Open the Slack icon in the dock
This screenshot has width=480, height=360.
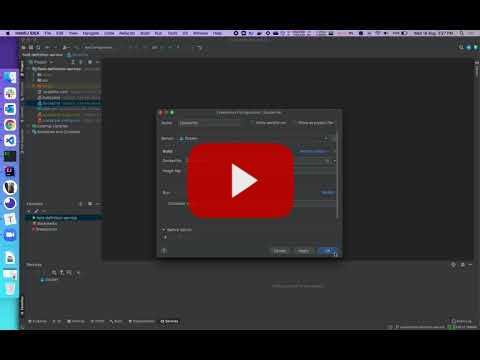click(x=10, y=93)
